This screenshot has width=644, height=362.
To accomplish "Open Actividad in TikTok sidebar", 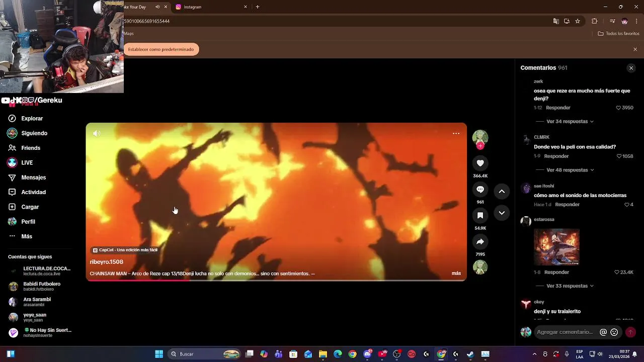I will coord(33,192).
